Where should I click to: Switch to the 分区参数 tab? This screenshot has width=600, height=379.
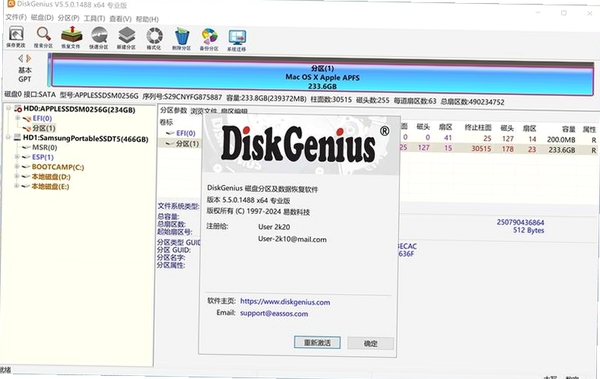173,110
